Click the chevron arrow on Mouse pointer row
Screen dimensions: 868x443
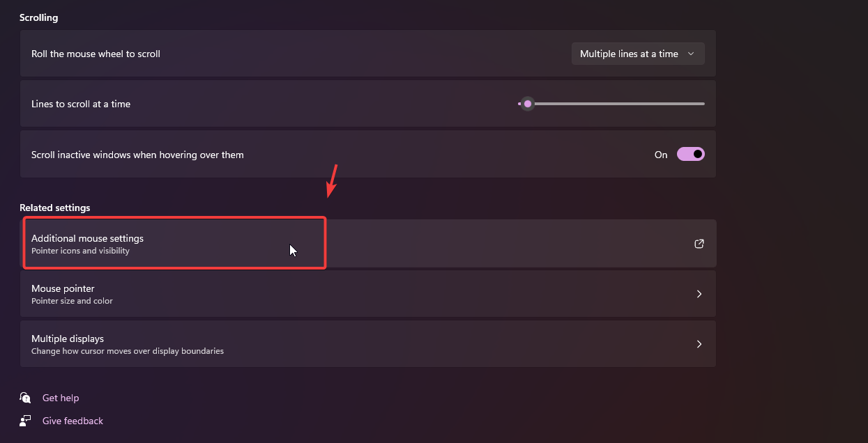699,294
